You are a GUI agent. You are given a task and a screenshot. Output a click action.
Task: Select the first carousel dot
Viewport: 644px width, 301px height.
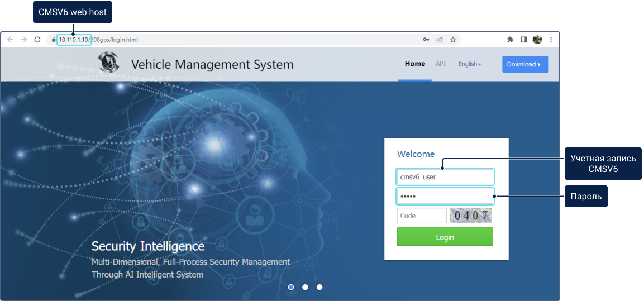point(291,287)
